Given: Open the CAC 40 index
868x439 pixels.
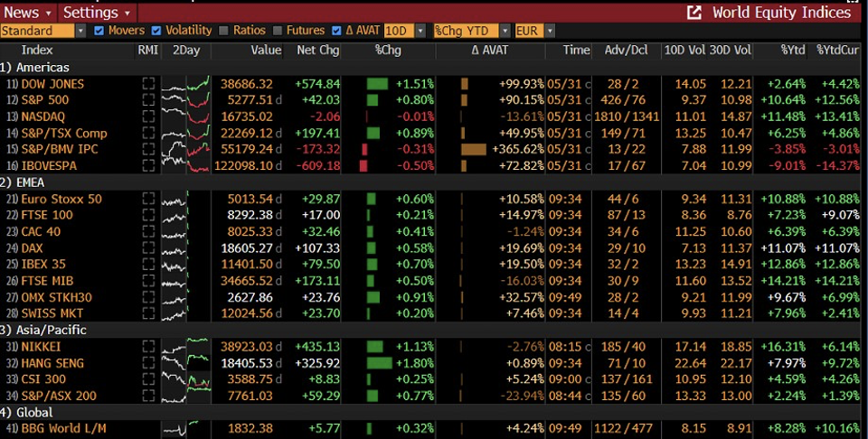Looking at the screenshot, I should pos(41,231).
